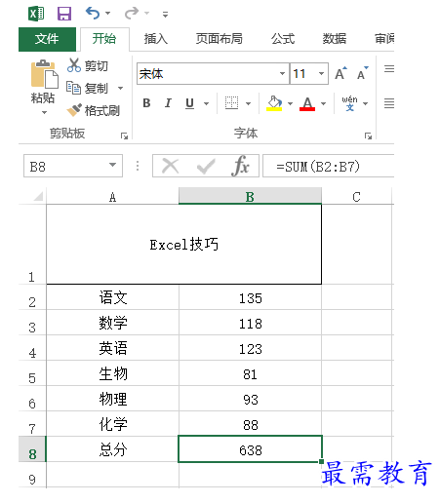Image resolution: width=440 pixels, height=504 pixels.
Task: Click the 粘贴 paste icon
Action: click(x=44, y=74)
